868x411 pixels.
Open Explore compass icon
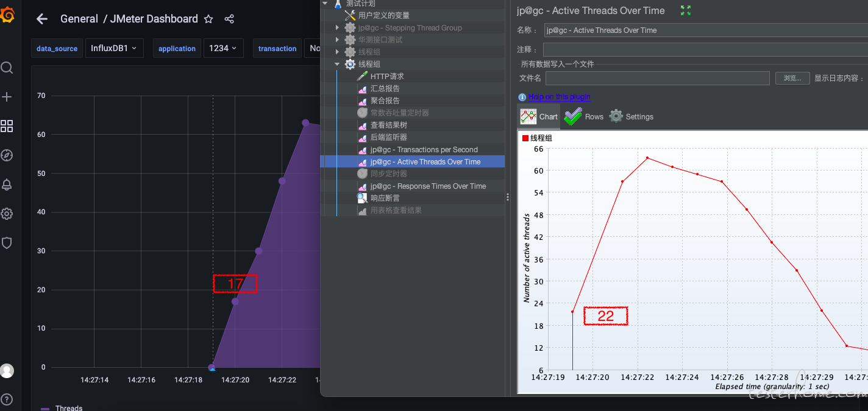pyautogui.click(x=7, y=155)
